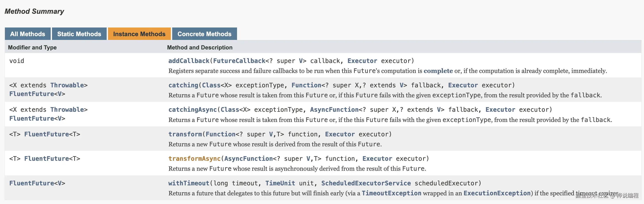Open the Static Methods tab

pyautogui.click(x=79, y=34)
